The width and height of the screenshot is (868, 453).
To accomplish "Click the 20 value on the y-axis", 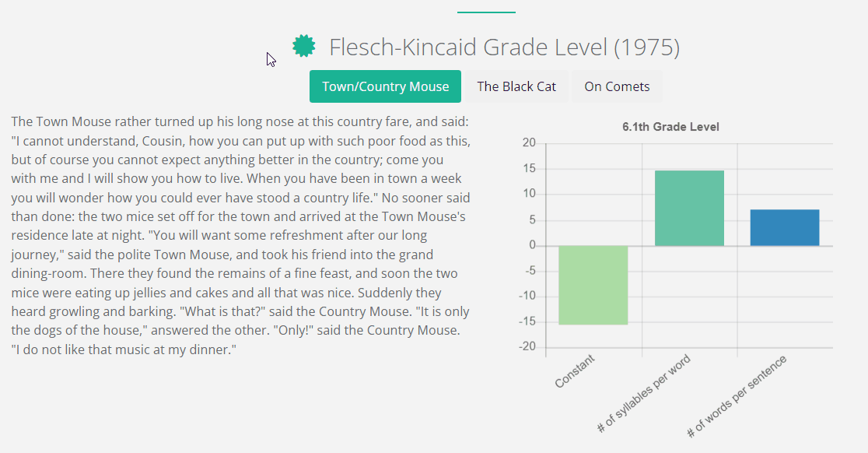I will [x=529, y=143].
